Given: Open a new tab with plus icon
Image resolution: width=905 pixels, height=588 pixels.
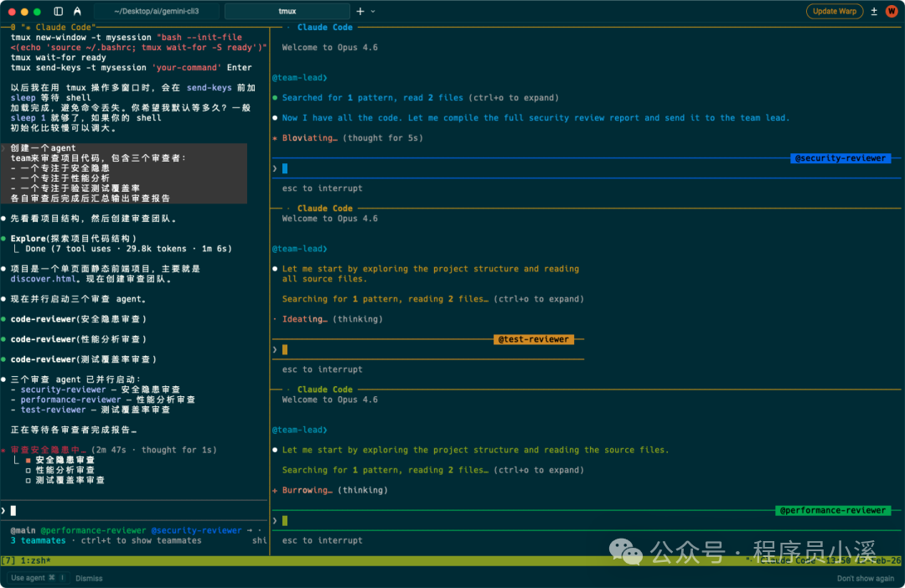Looking at the screenshot, I should (x=360, y=11).
